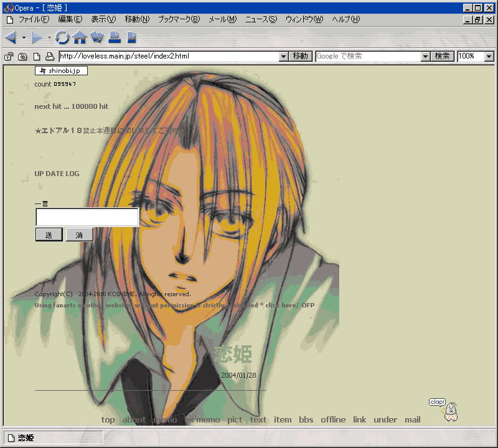Go to the memo navigation link
The width and height of the screenshot is (498, 448).
165,420
